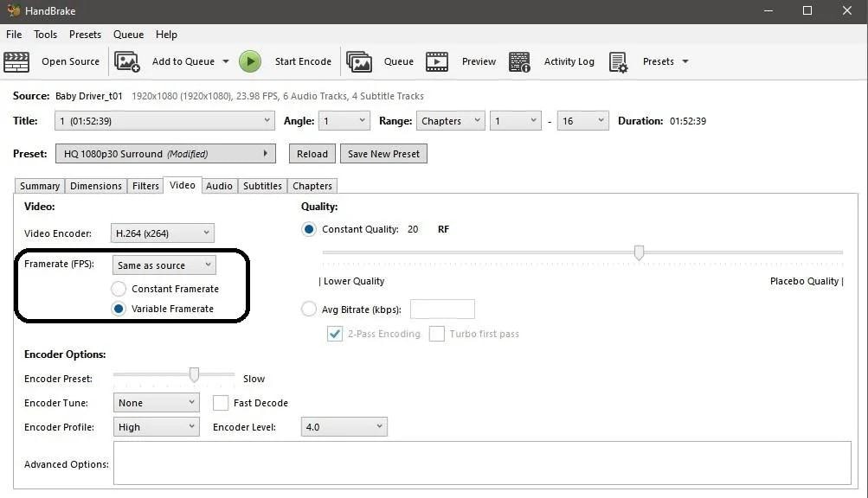Click the Start Encode text label

(303, 61)
